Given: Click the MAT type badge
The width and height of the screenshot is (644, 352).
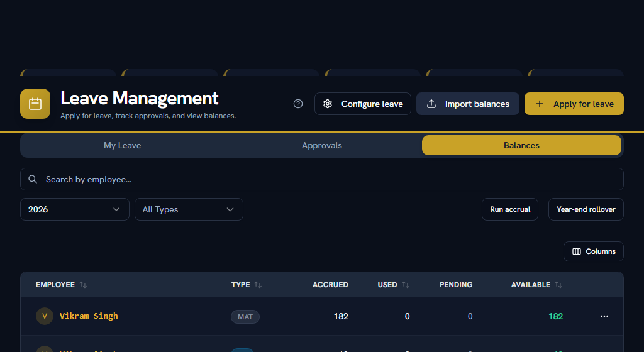Looking at the screenshot, I should click(245, 317).
